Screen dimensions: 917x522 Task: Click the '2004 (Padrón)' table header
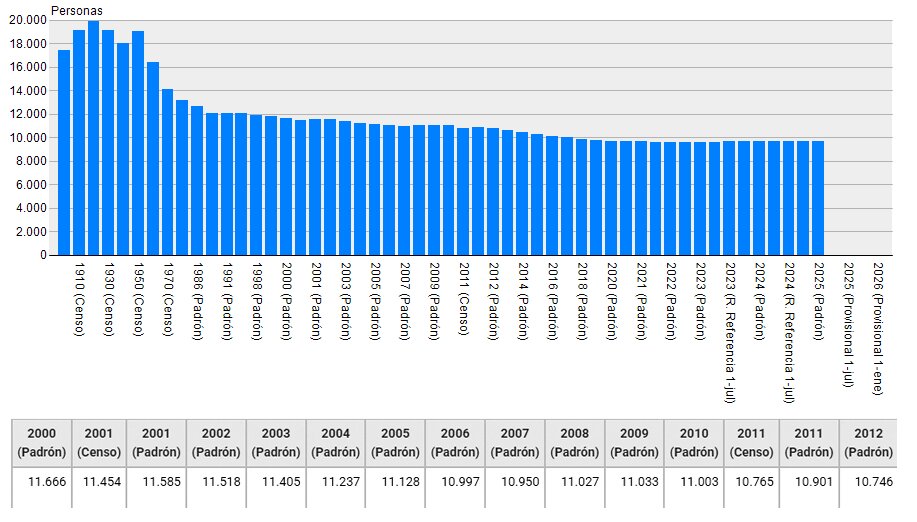coord(336,443)
